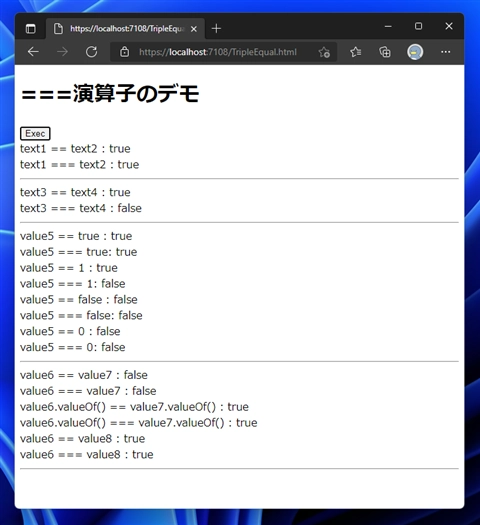Add this page to favorites star icon
Viewport: 480px width, 525px height.
pyautogui.click(x=324, y=52)
